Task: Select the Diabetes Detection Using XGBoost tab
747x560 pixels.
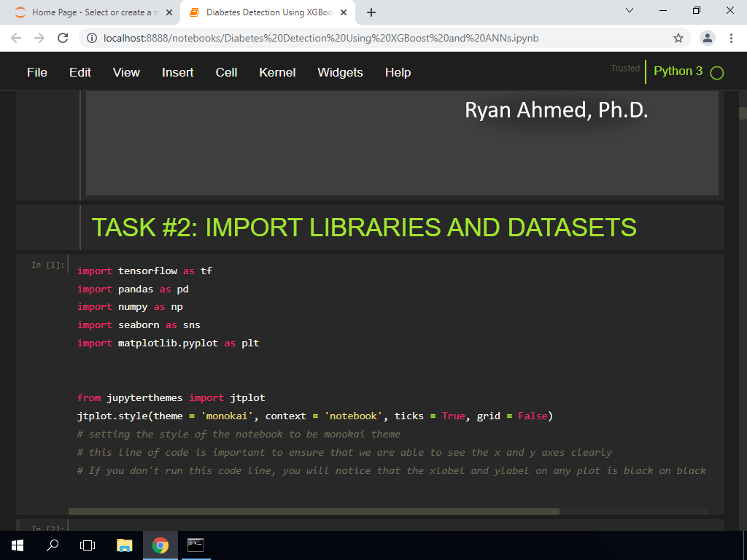Action: 268,12
